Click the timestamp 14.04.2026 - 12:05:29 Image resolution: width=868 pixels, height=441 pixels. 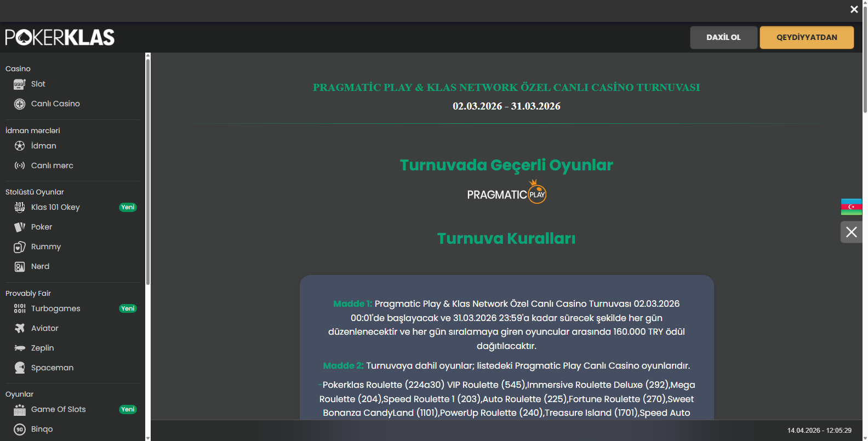click(x=819, y=431)
